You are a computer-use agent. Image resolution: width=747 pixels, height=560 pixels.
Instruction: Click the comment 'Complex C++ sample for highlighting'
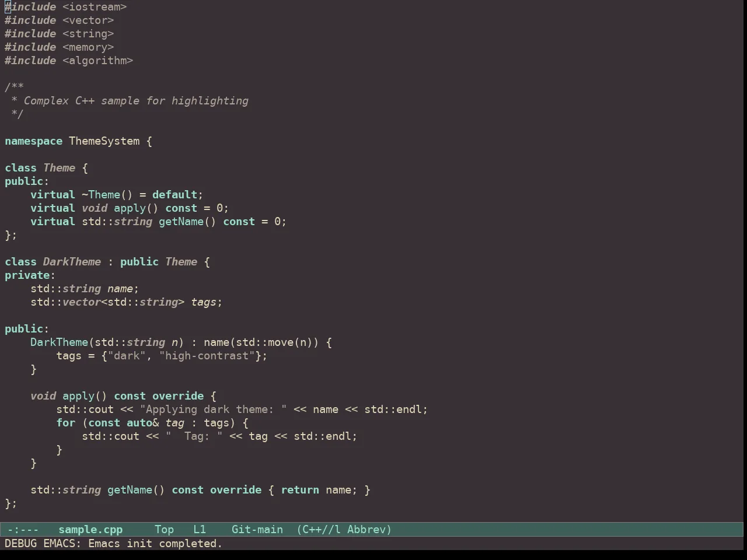click(136, 101)
